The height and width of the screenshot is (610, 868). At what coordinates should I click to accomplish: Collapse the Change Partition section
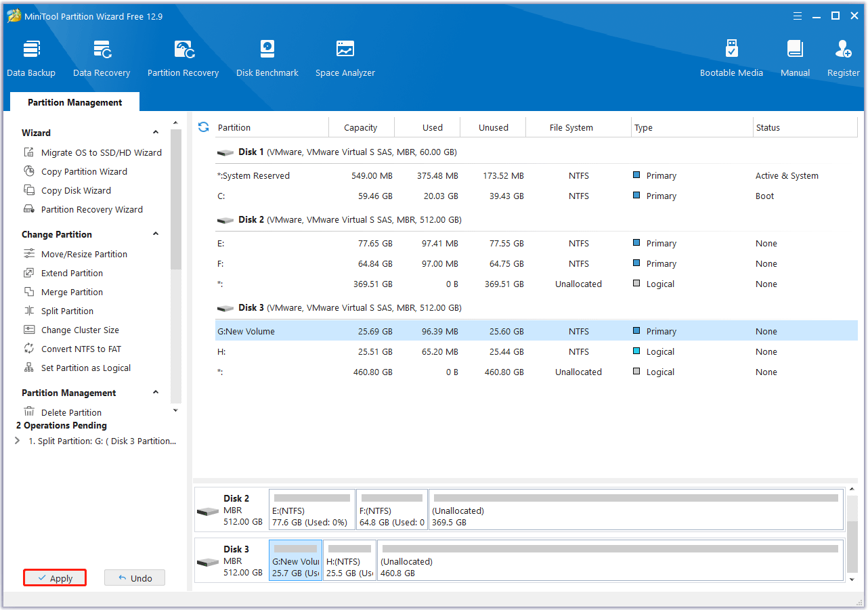click(156, 234)
